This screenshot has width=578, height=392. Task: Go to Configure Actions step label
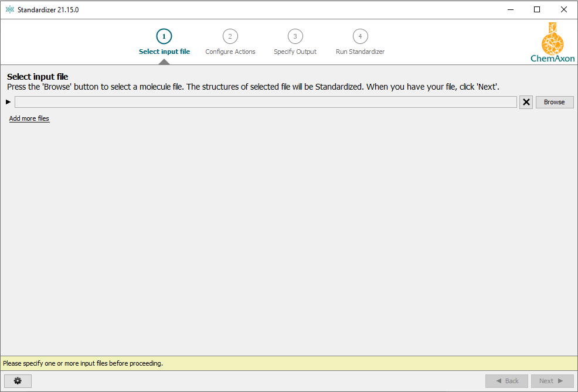[230, 52]
